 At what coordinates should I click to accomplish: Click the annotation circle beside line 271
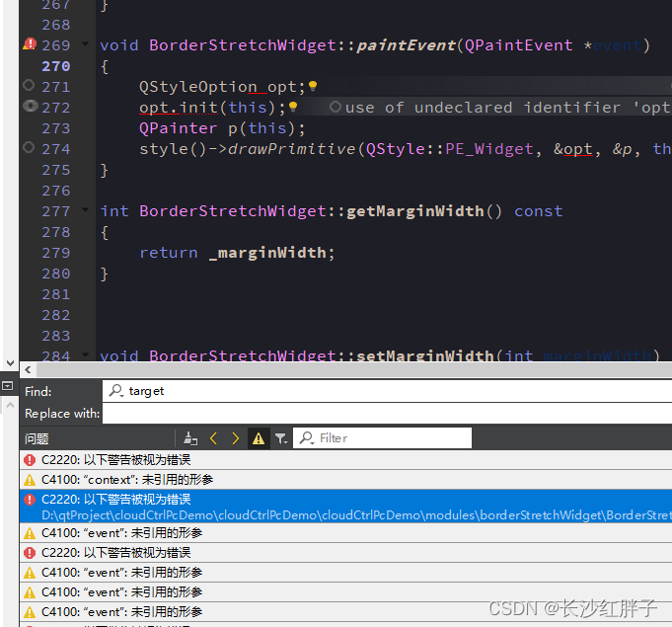coord(29,85)
